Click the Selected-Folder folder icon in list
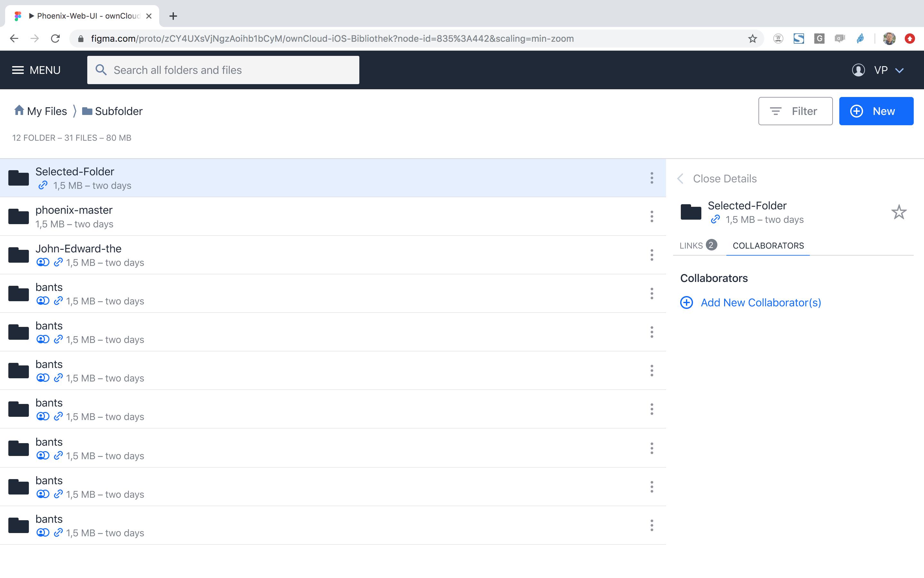The height and width of the screenshot is (578, 924). 19,178
